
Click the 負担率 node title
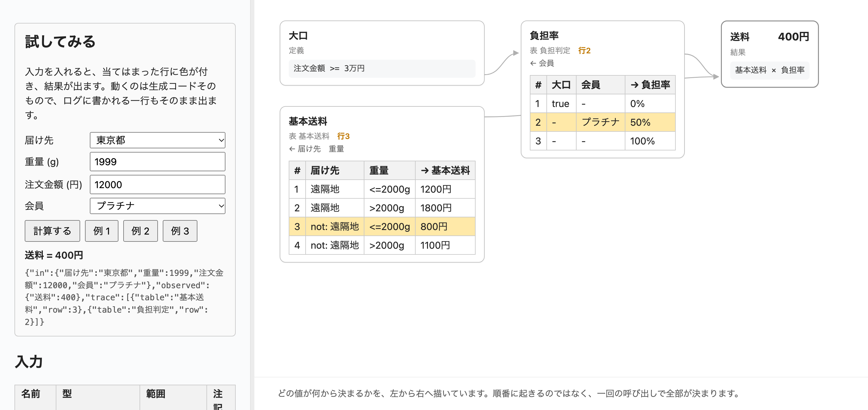point(544,35)
